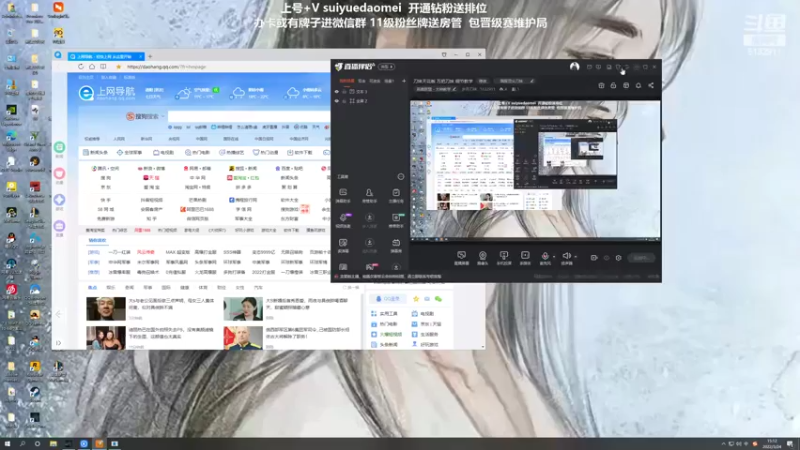The image size is (800, 450).
Task: Click the notification bell icon in streaming app
Action: (x=638, y=86)
